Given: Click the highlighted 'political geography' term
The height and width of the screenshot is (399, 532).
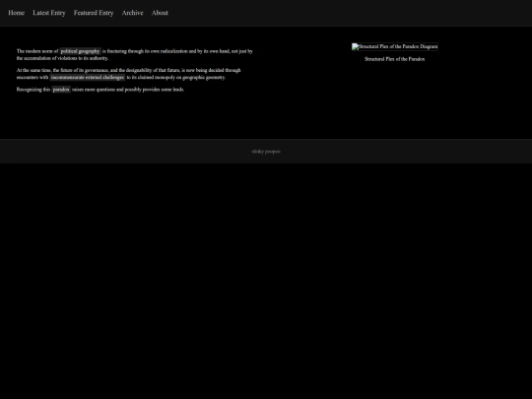Looking at the screenshot, I should [80, 51].
